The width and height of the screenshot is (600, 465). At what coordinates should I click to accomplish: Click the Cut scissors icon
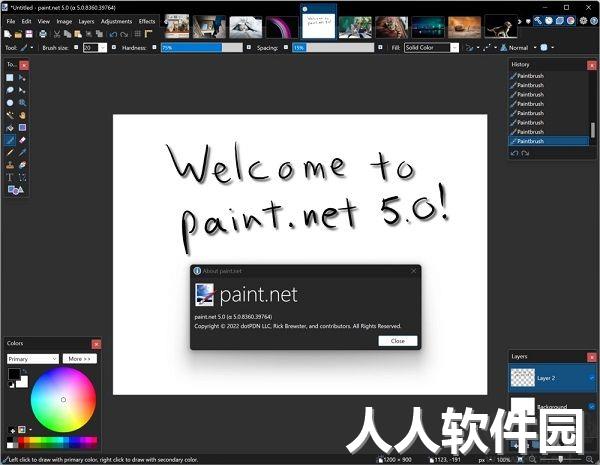click(x=57, y=34)
